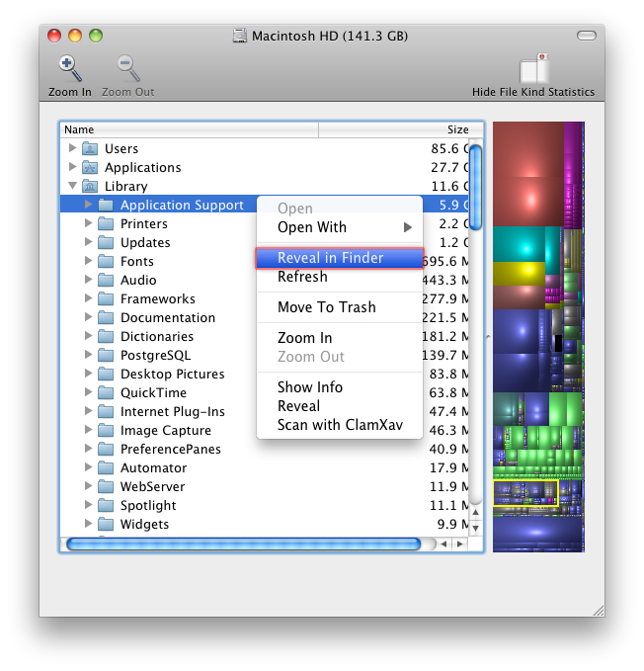
Task: Click the horizontal scrollbar blue thumb
Action: (x=244, y=545)
